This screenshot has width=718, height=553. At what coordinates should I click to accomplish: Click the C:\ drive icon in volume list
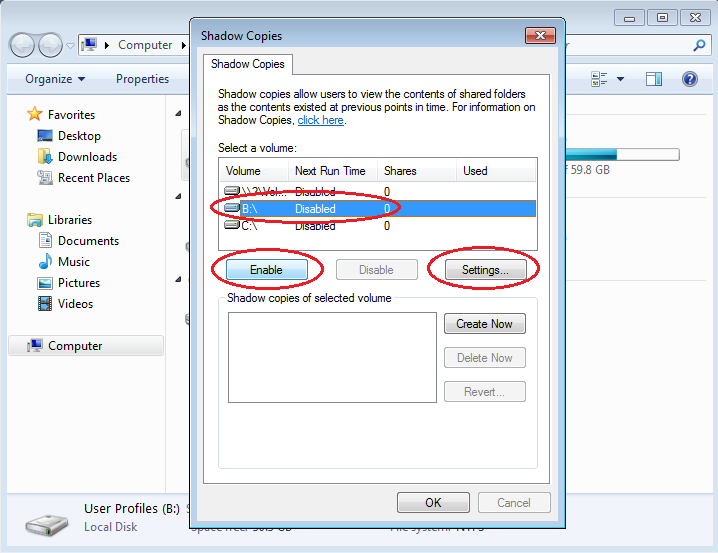pos(232,225)
